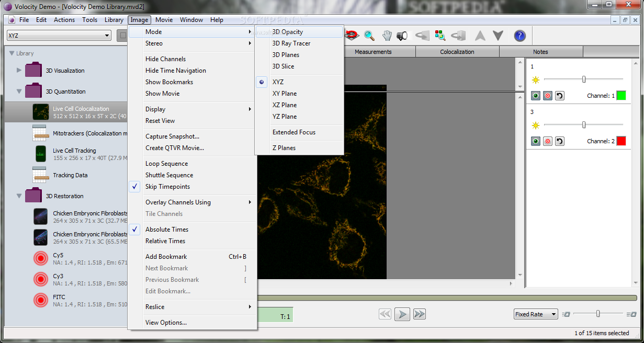Screen dimensions: 644x343
Task: Click Add Bookmark entry
Action: [192, 257]
